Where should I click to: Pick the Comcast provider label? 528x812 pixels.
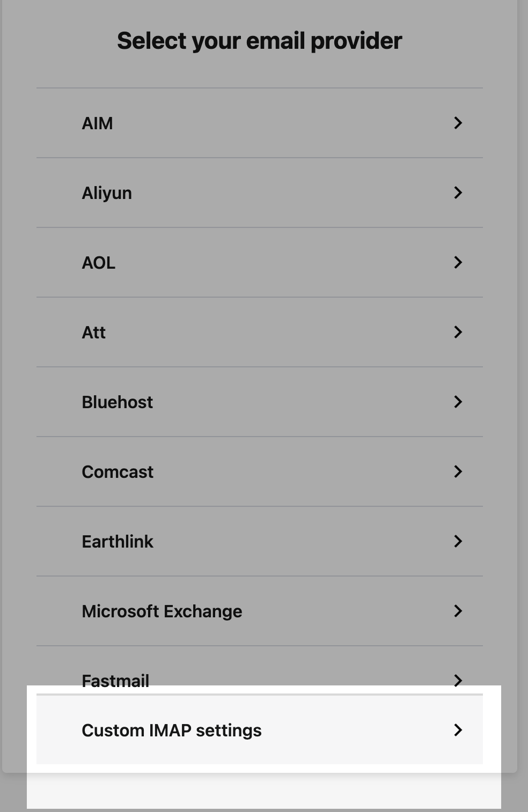pos(117,472)
